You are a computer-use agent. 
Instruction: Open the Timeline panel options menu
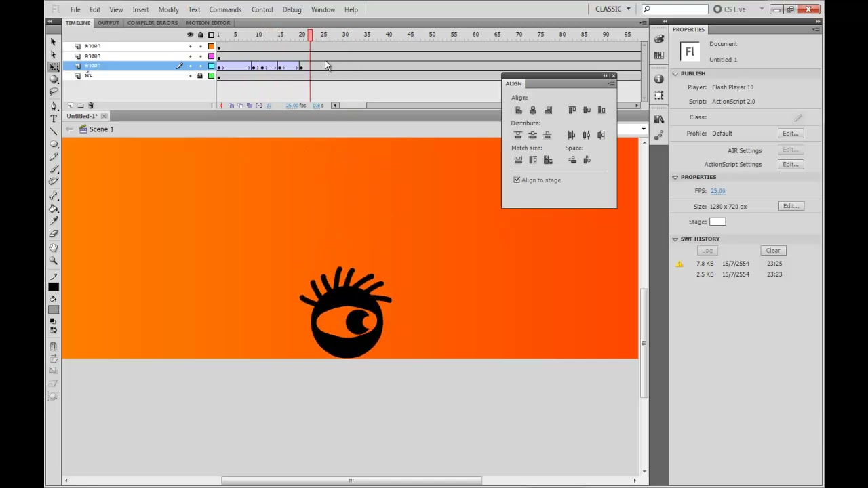coord(643,23)
